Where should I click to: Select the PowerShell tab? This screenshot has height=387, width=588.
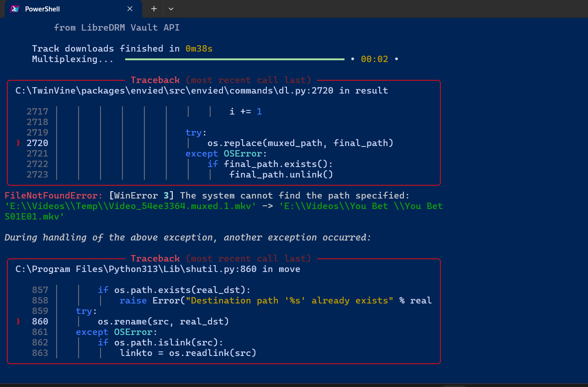pyautogui.click(x=73, y=9)
